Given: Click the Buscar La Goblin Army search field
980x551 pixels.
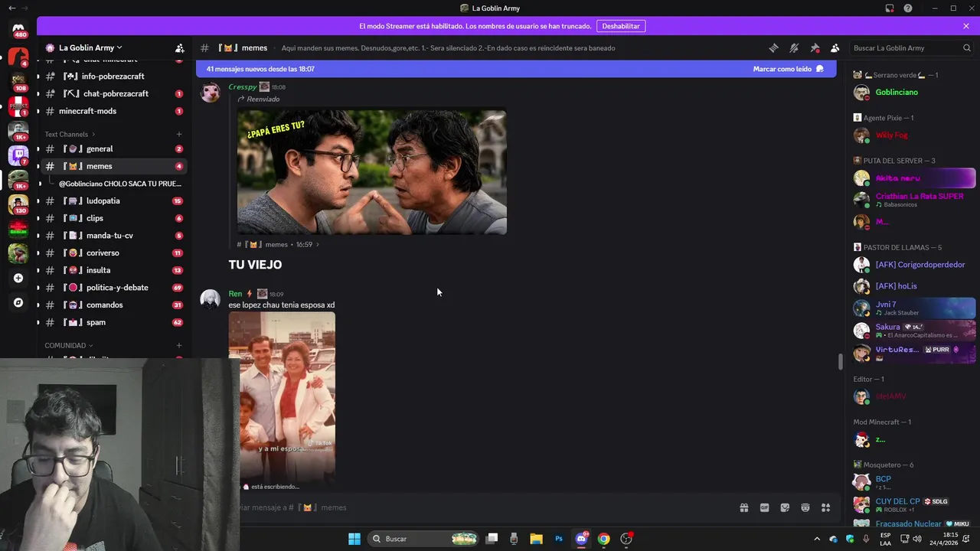Looking at the screenshot, I should point(911,47).
